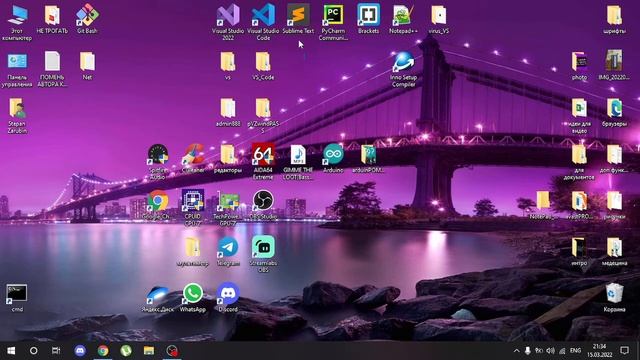640x360 pixels.
Task: Select the PyCharm Community icon
Action: point(333,16)
